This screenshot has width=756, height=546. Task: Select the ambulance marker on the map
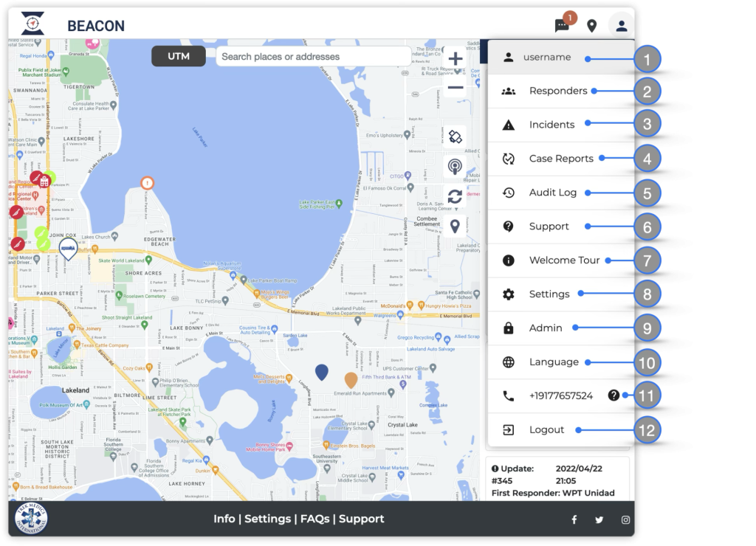[x=68, y=249]
